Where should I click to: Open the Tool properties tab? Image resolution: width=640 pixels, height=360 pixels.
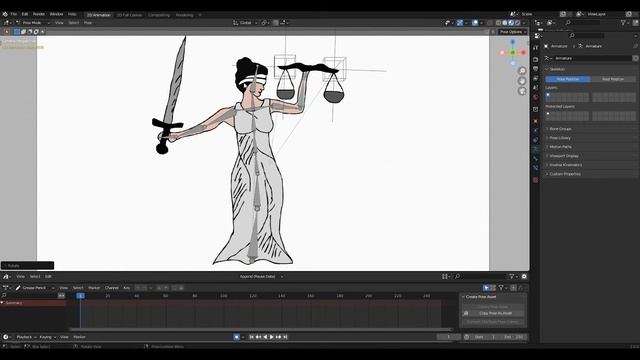pos(536,48)
